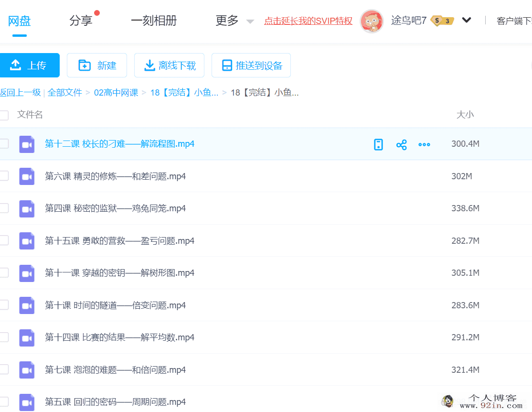Select the checkbox for 第十二课 校长的刁难

[4, 144]
